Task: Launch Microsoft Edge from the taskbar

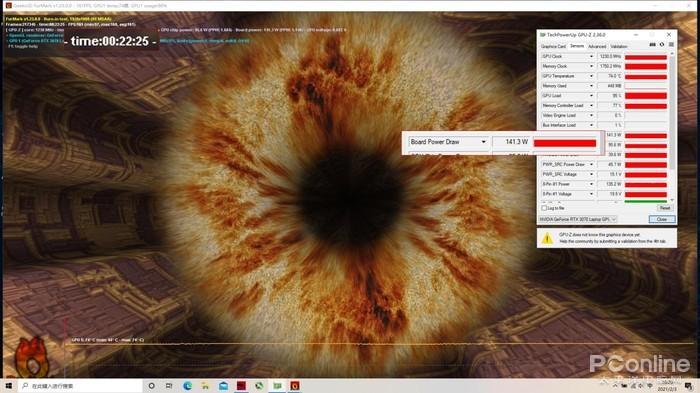Action: click(188, 385)
